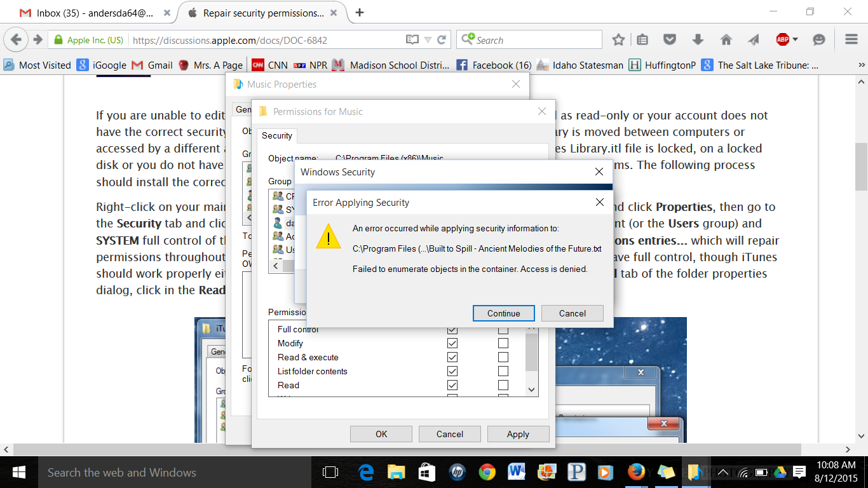Toggle Allow checkbox for Read & execute
868x488 pixels.
(x=452, y=357)
